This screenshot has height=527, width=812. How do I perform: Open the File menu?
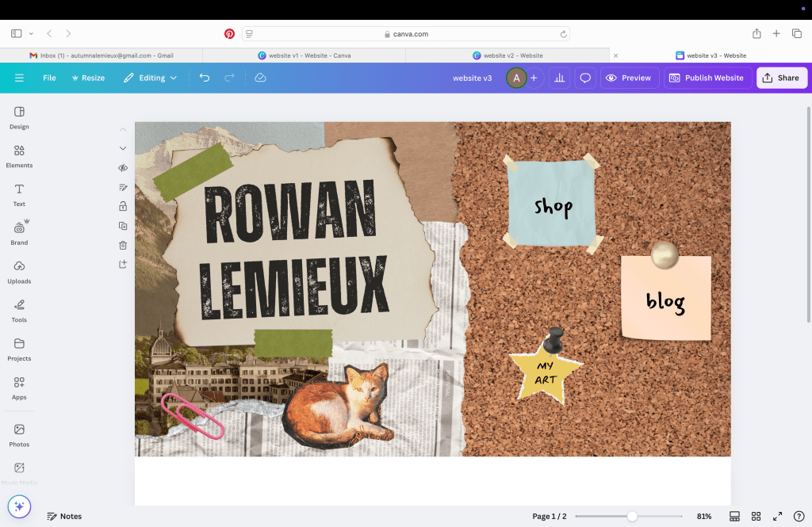(49, 78)
